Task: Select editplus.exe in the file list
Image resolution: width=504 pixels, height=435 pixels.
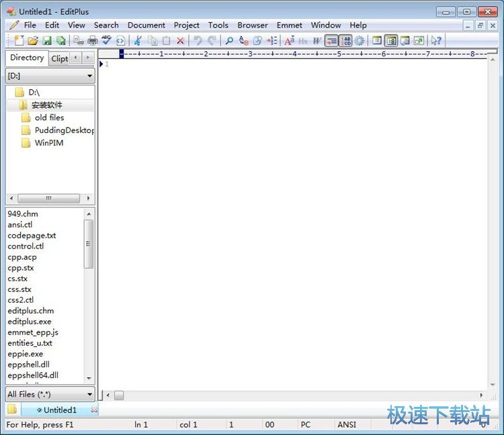Action: click(30, 322)
